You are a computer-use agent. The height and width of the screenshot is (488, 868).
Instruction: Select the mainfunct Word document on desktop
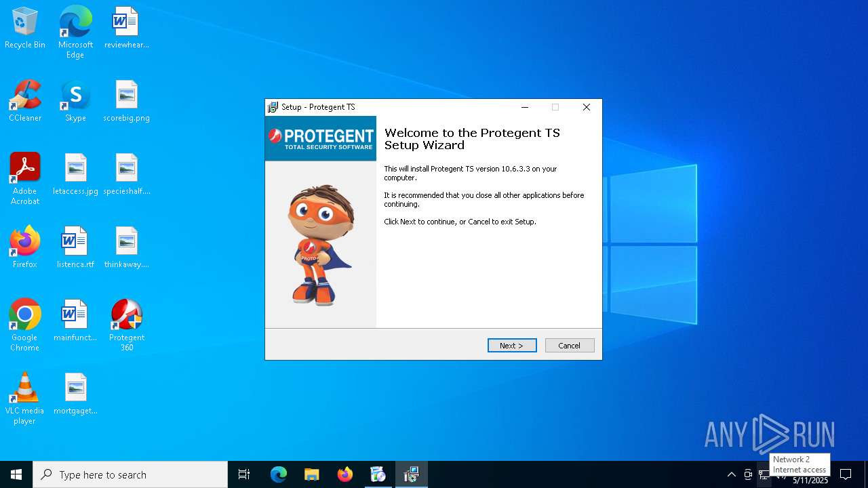(75, 321)
